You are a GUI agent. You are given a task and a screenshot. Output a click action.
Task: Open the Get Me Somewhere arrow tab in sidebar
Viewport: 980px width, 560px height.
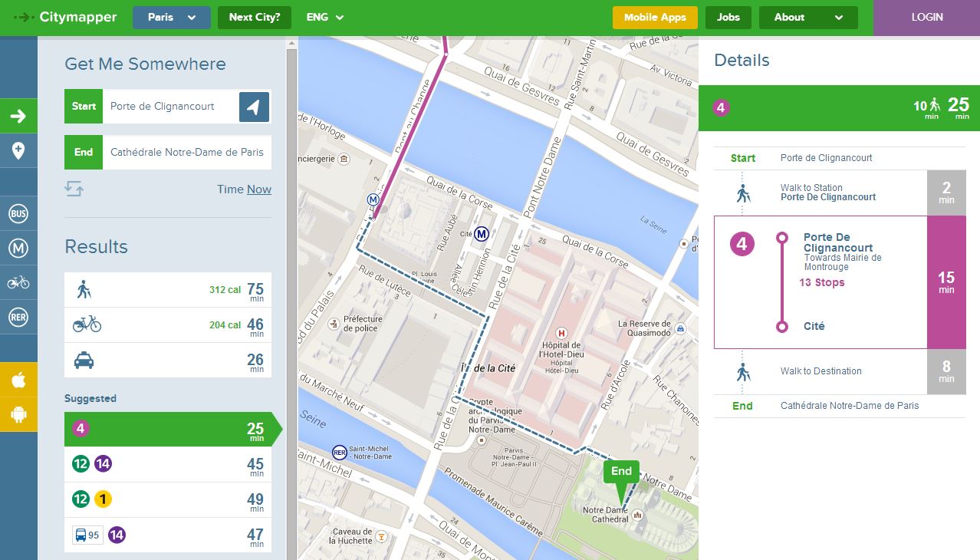coord(18,116)
